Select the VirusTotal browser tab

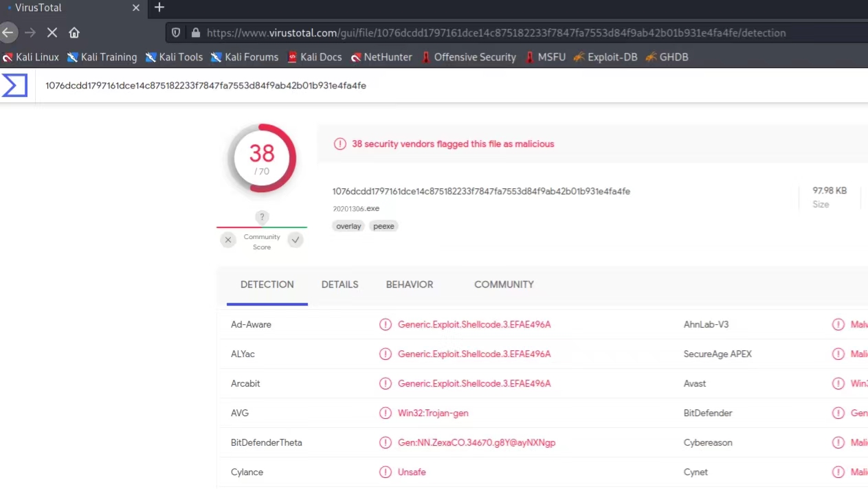pyautogui.click(x=72, y=8)
